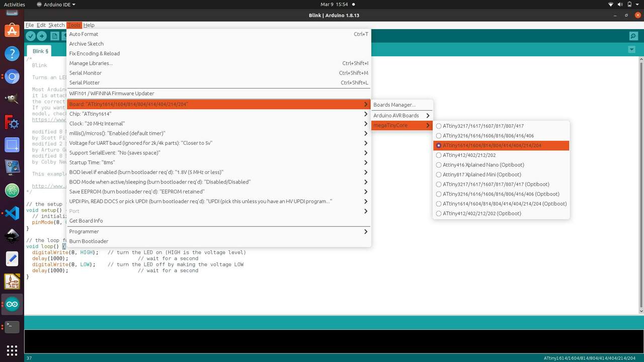Viewport: 644px width, 362px height.
Task: Open WiFi101 / WiFiNINA Firmware Updater
Action: pos(219,94)
